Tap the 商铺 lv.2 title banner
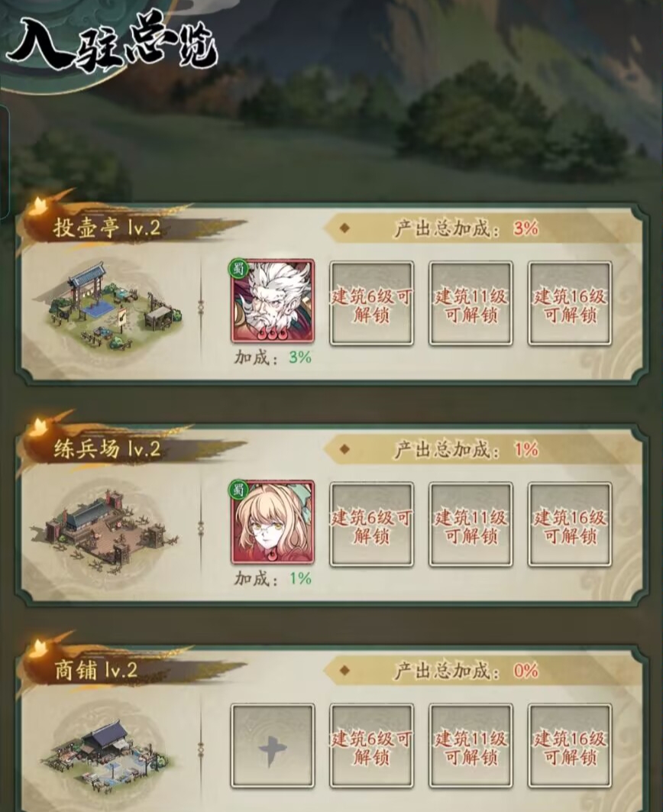Screen dimensions: 663x812 click(96, 670)
